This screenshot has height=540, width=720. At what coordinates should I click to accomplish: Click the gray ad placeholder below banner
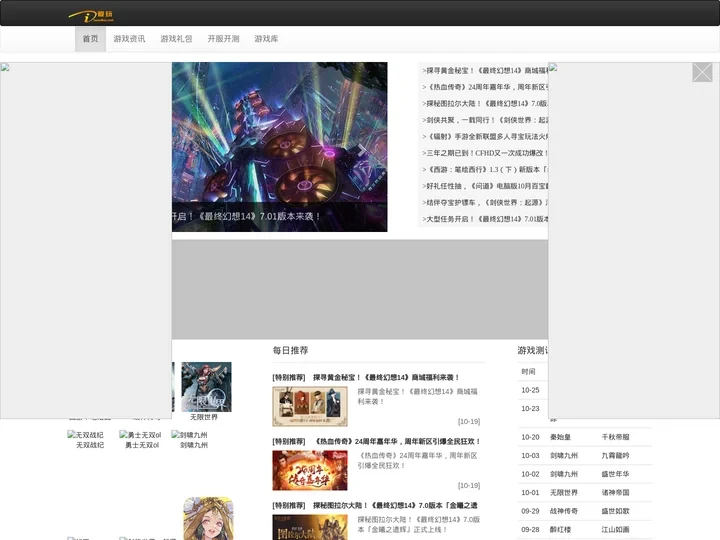click(x=360, y=289)
